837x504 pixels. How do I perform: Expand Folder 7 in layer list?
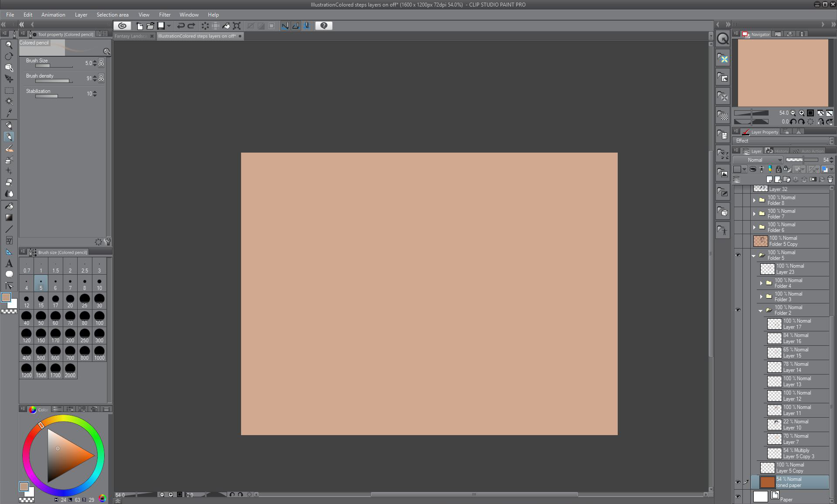[x=754, y=214]
